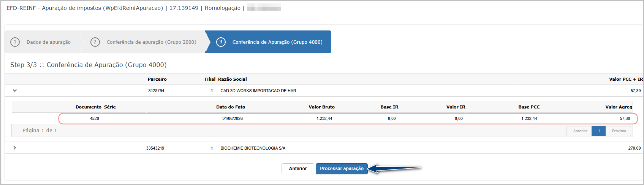This screenshot has height=185, width=644.
Task: Click the Data do Fato column header
Action: [231, 107]
